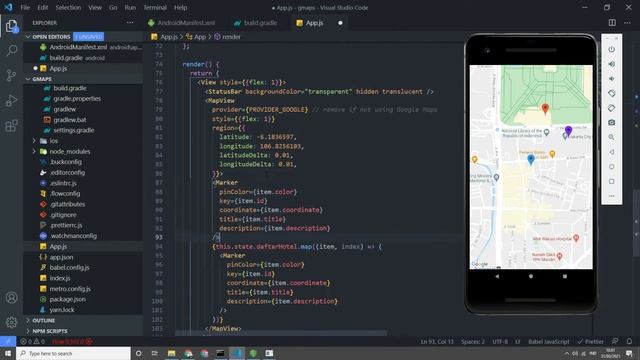Rotate the emulator left
Viewport: 640px width, 360px height.
[611, 93]
